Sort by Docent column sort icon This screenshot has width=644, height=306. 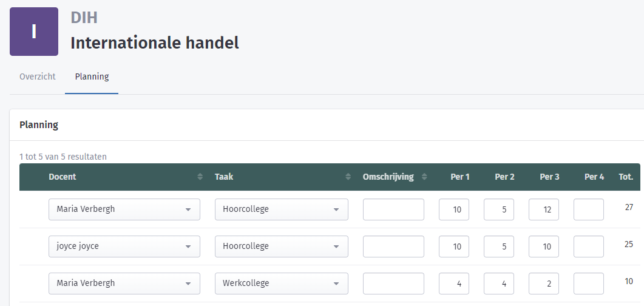(200, 177)
